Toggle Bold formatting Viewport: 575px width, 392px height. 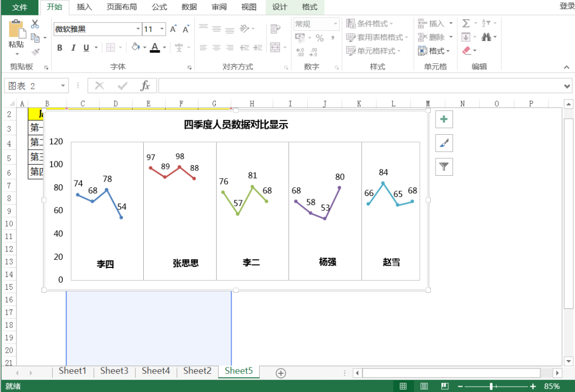pos(60,48)
